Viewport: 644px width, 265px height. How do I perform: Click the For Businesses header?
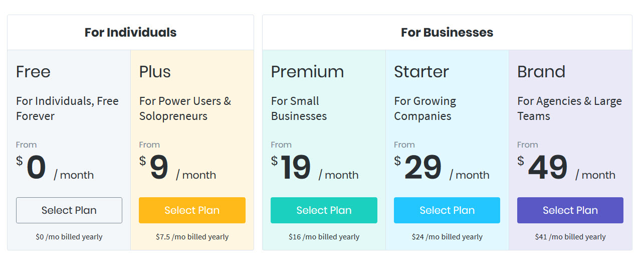447,33
